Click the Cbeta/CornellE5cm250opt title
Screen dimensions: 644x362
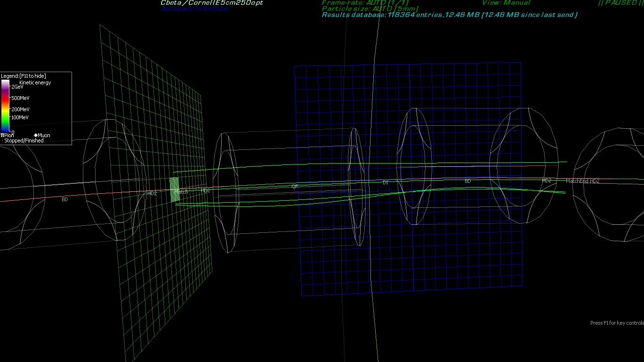(211, 3)
